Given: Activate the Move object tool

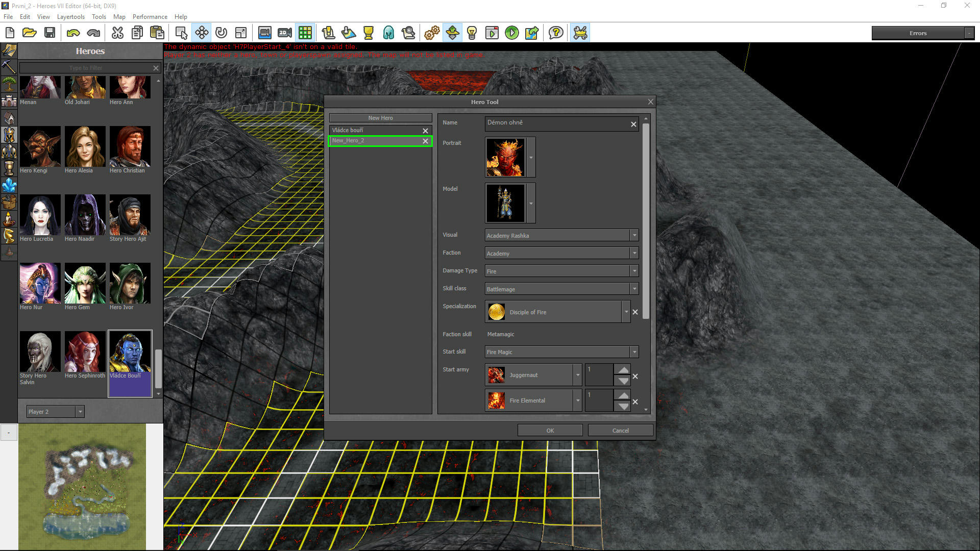Looking at the screenshot, I should coord(202,33).
